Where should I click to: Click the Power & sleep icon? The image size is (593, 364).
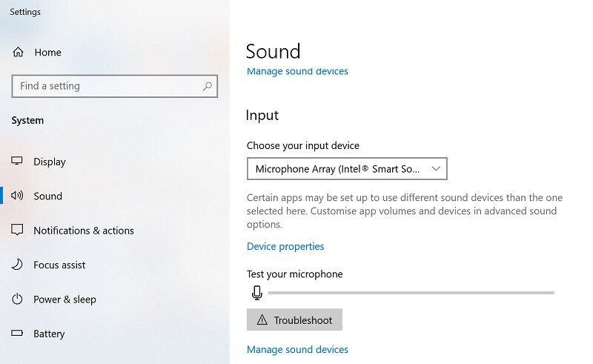[x=18, y=300]
